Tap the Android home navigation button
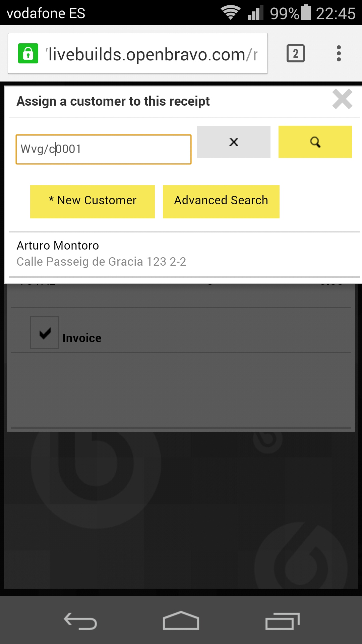Screen dimensions: 362x644 pos(181,621)
